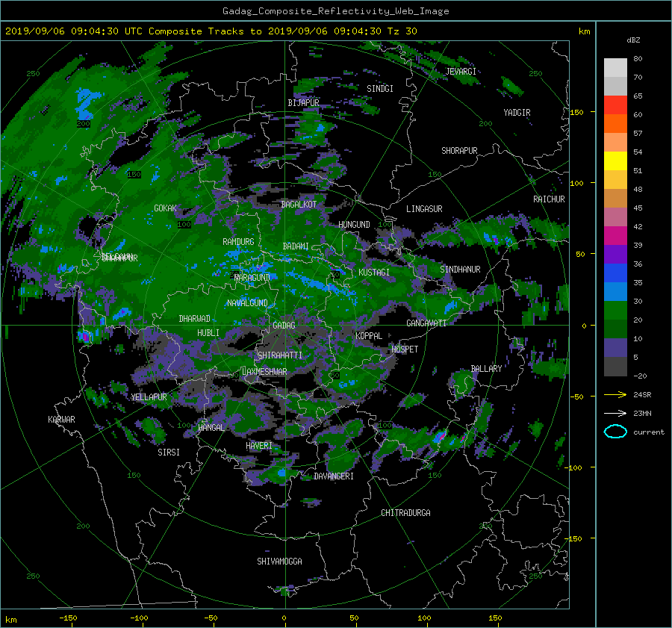The width and height of the screenshot is (672, 628).
Task: Click the GANGAVATI label
Action: click(426, 323)
